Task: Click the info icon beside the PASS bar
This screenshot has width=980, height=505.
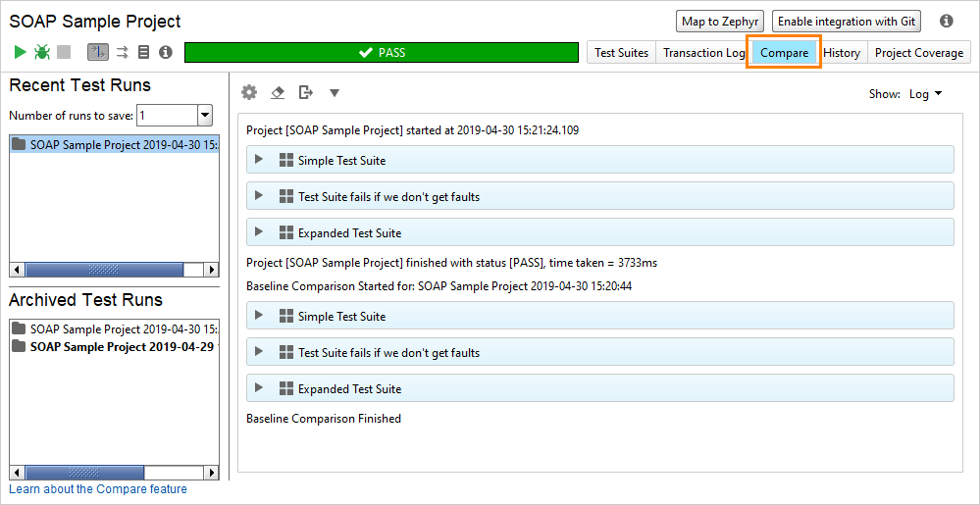Action: [x=165, y=52]
